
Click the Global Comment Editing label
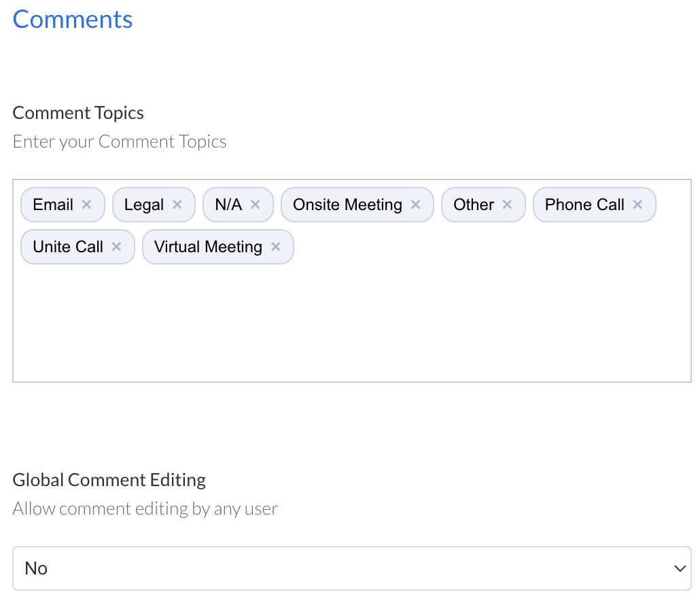(x=109, y=479)
